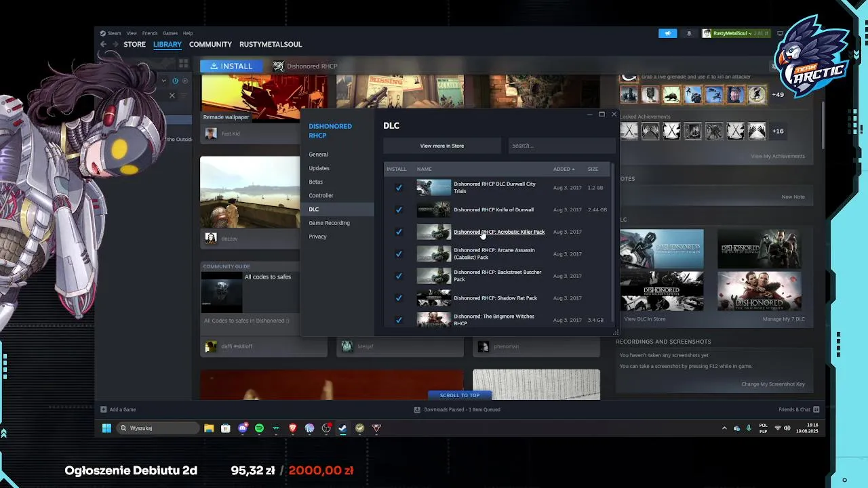Image resolution: width=868 pixels, height=488 pixels.
Task: Click the blue INSTALL button
Action: click(231, 66)
